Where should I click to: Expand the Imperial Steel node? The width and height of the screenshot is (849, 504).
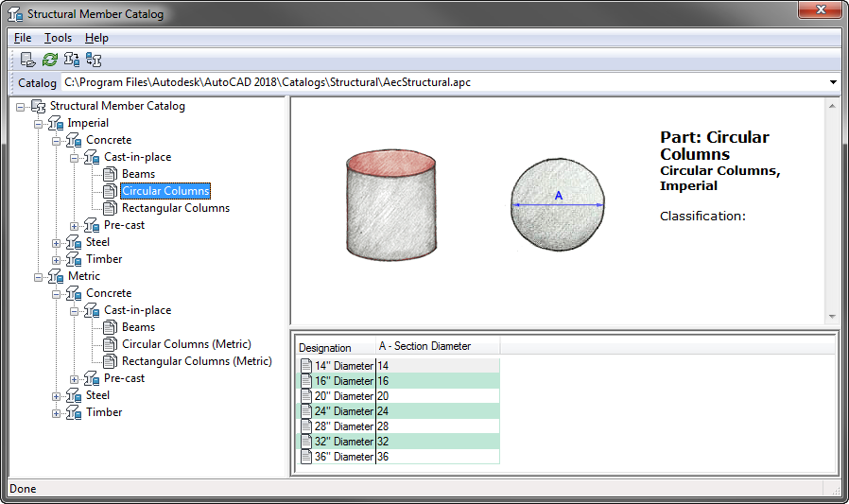pyautogui.click(x=57, y=242)
